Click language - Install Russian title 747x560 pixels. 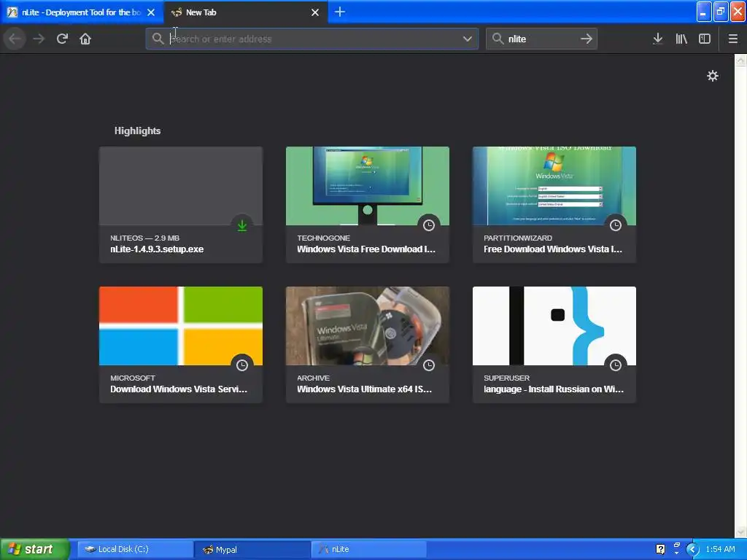coord(554,389)
